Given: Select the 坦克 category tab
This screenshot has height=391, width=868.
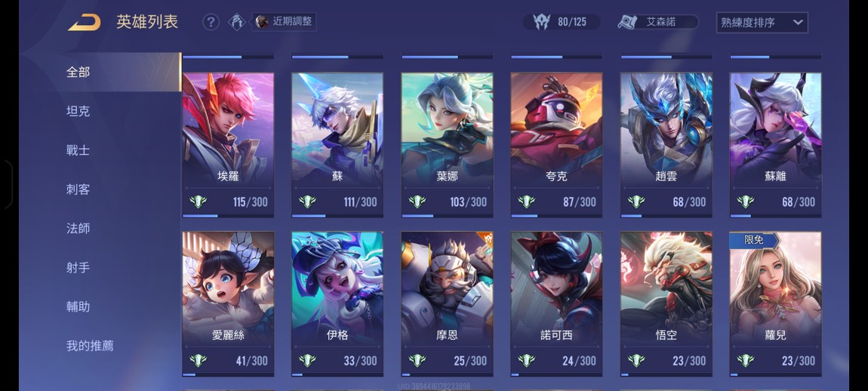Looking at the screenshot, I should (78, 111).
